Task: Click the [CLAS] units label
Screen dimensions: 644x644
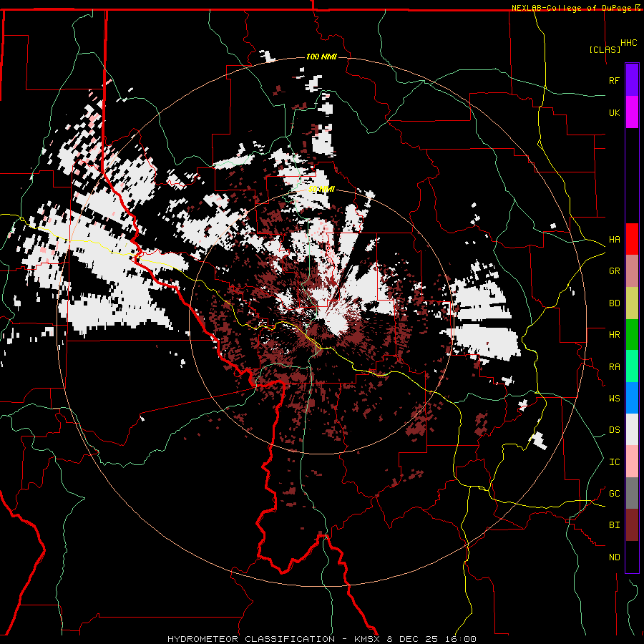Action: click(605, 49)
